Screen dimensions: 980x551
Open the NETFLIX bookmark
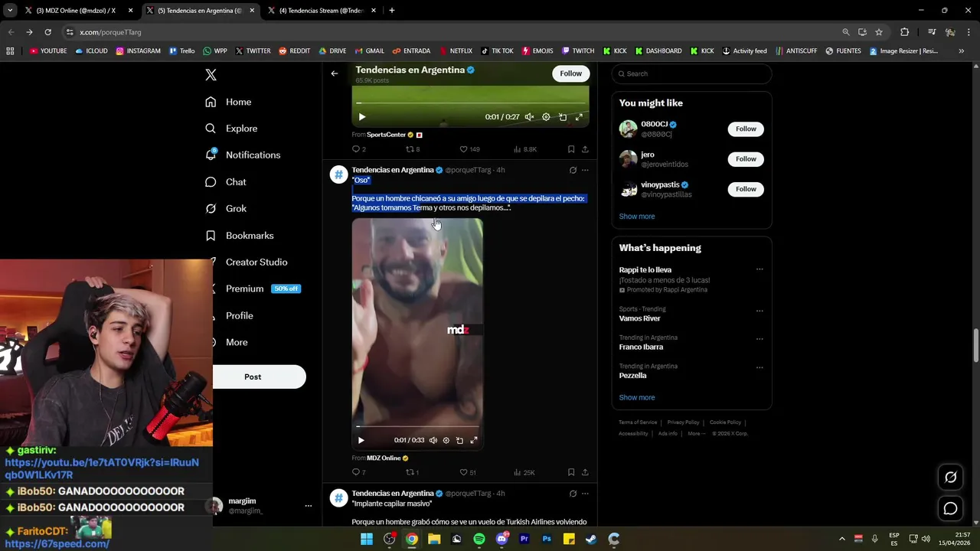(x=456, y=51)
